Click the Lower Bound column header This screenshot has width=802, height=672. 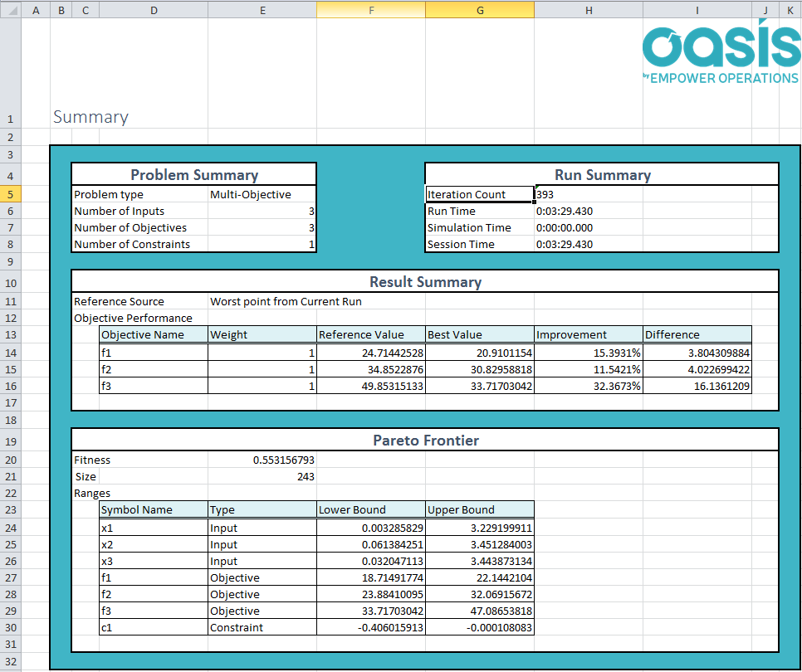click(371, 509)
